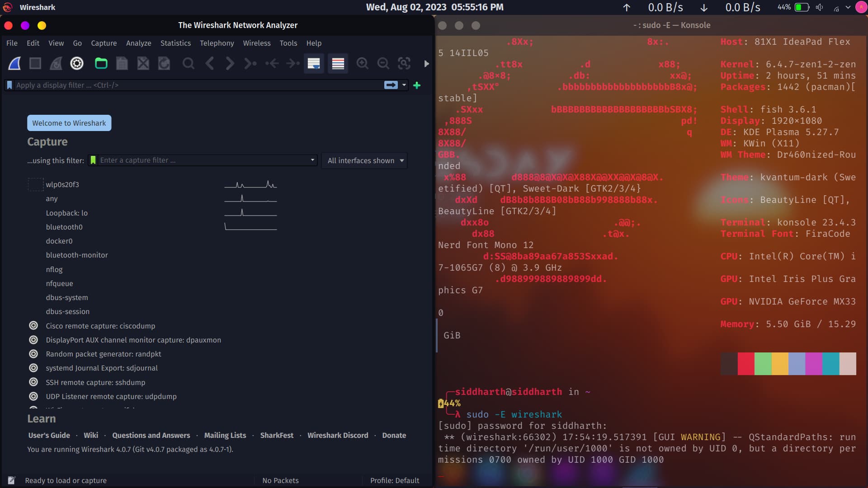
Task: Go forward in packet history arrow
Action: pyautogui.click(x=230, y=64)
